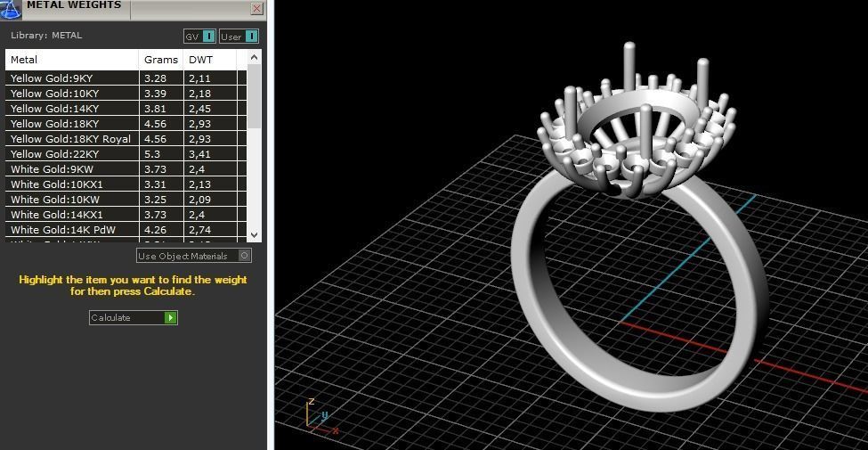Screen dimensions: 868x450
Task: Select White Gold:10KW row
Action: tap(126, 200)
